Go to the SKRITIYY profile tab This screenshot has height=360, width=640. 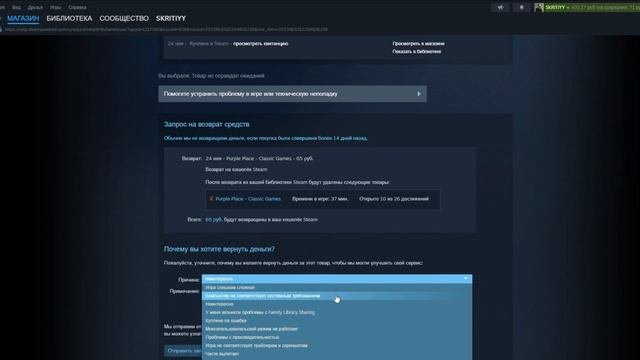(x=171, y=18)
